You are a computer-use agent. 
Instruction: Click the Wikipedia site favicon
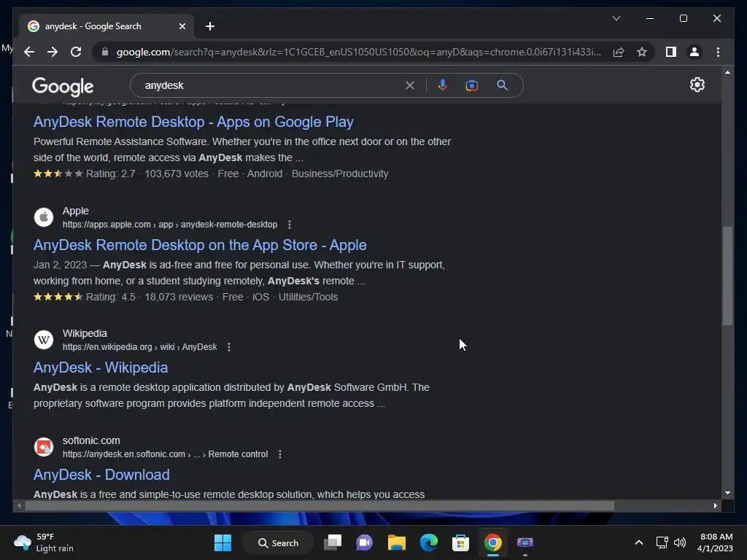(44, 340)
